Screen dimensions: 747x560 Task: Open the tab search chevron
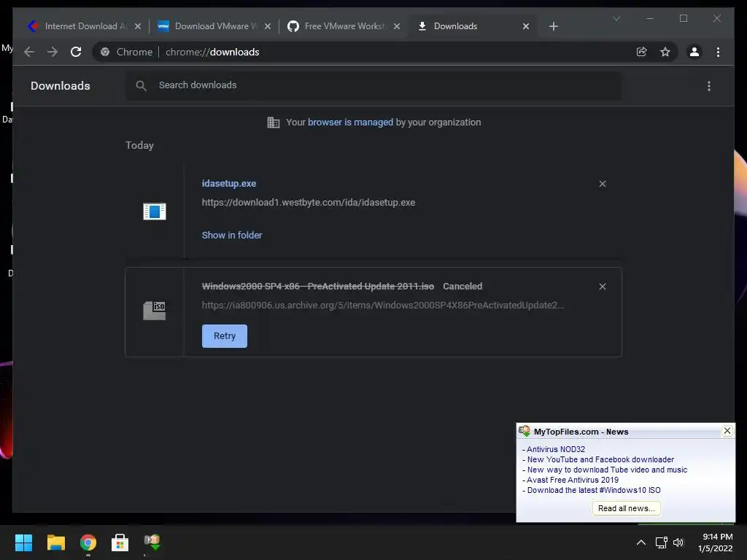point(616,18)
